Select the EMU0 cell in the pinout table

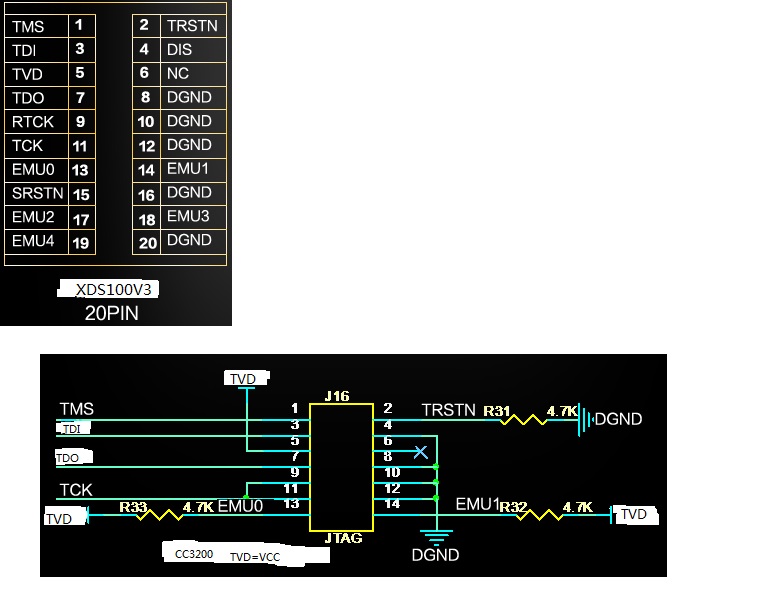pyautogui.click(x=36, y=169)
